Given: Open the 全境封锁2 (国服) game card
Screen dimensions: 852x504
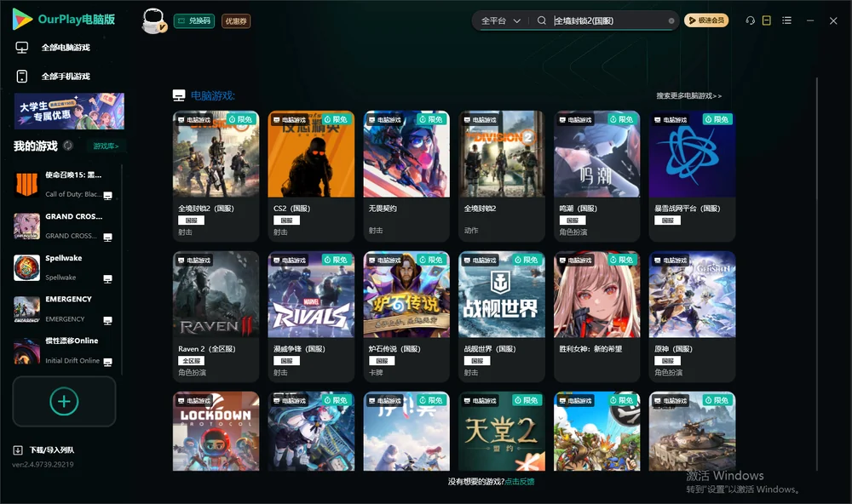Looking at the screenshot, I should pyautogui.click(x=216, y=176).
